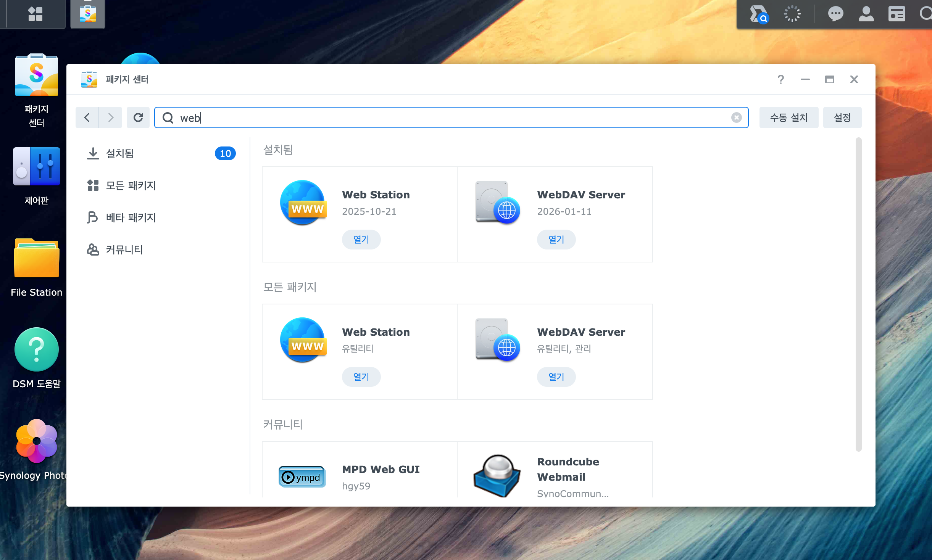
Task: Open WebDAV Server title dated 2026-01-11
Action: [581, 195]
